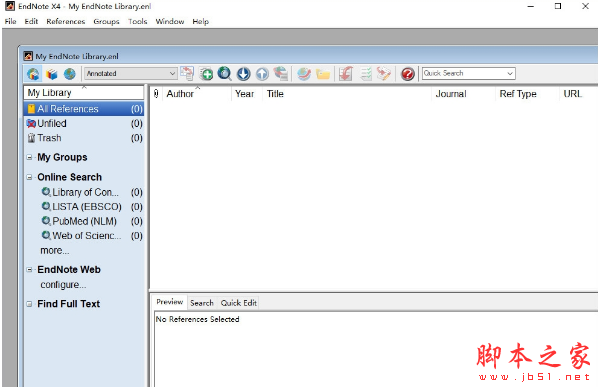Open the References menu
The height and width of the screenshot is (387, 598).
[x=66, y=21]
